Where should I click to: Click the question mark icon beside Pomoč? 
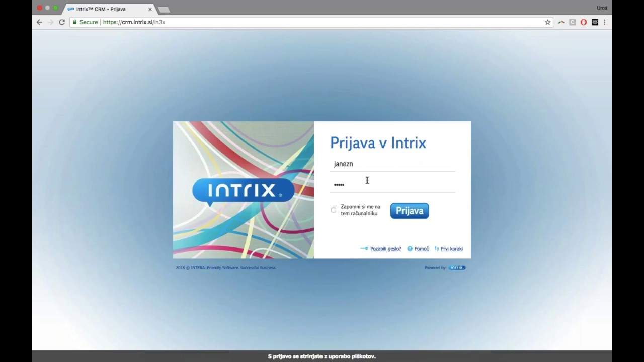410,248
